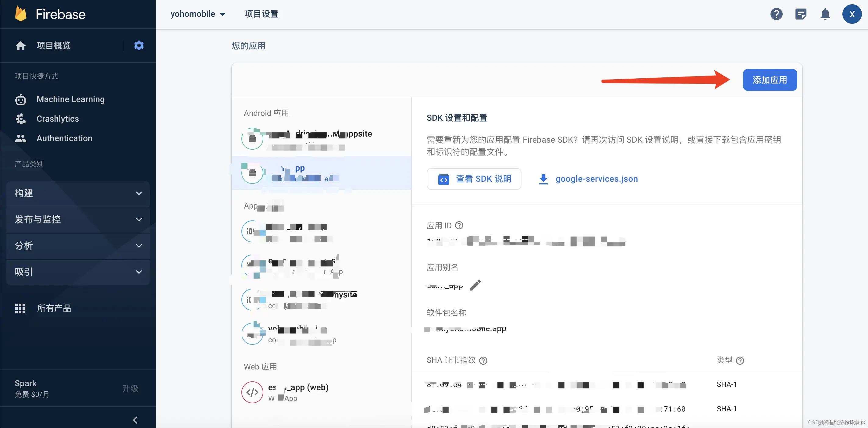Viewport: 868px width, 428px height.
Task: Click the project settings gear icon
Action: coord(139,45)
